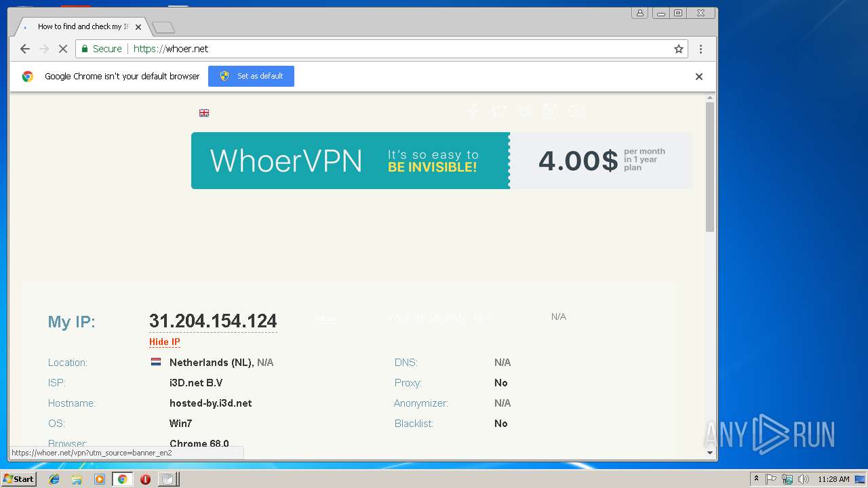Close the current browser tab
This screenshot has height=488, width=868.
[138, 27]
